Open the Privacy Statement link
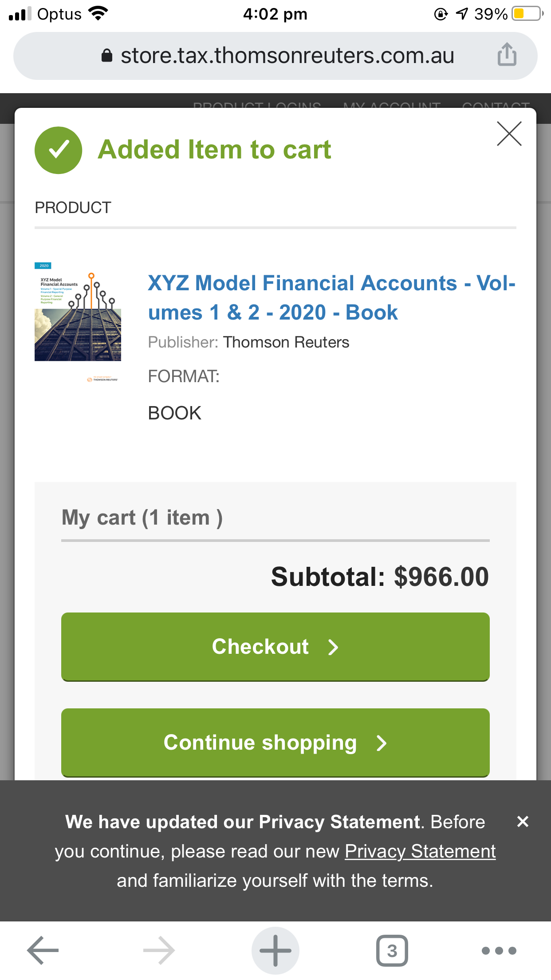 pos(420,851)
